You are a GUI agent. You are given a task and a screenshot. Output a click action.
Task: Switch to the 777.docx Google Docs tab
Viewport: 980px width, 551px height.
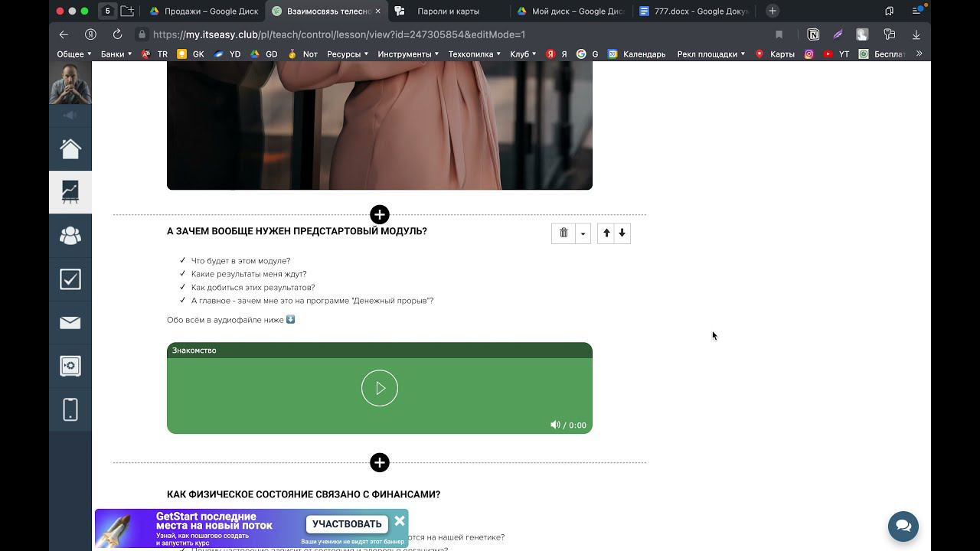point(694,11)
